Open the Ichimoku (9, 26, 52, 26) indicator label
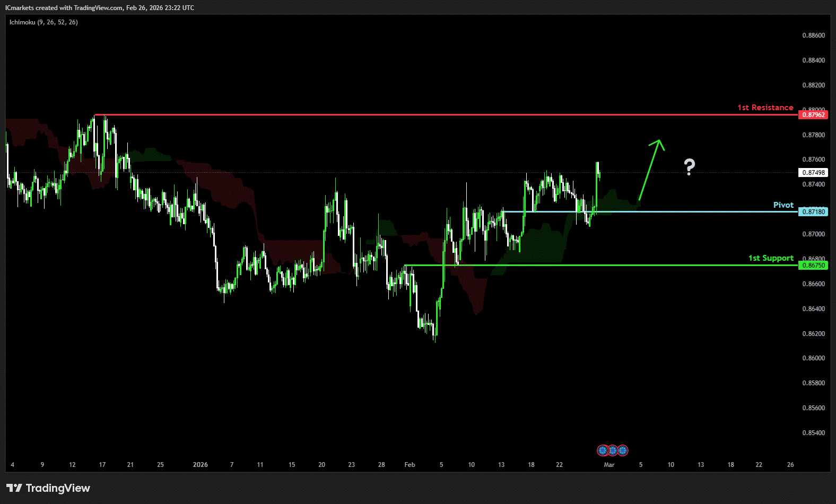Image resolution: width=836 pixels, height=504 pixels. tap(43, 22)
